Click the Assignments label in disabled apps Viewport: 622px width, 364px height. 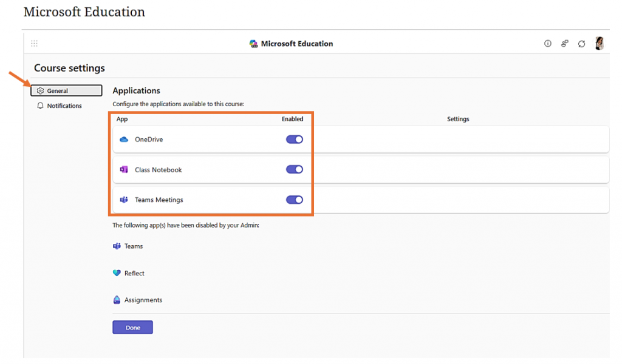pyautogui.click(x=143, y=300)
